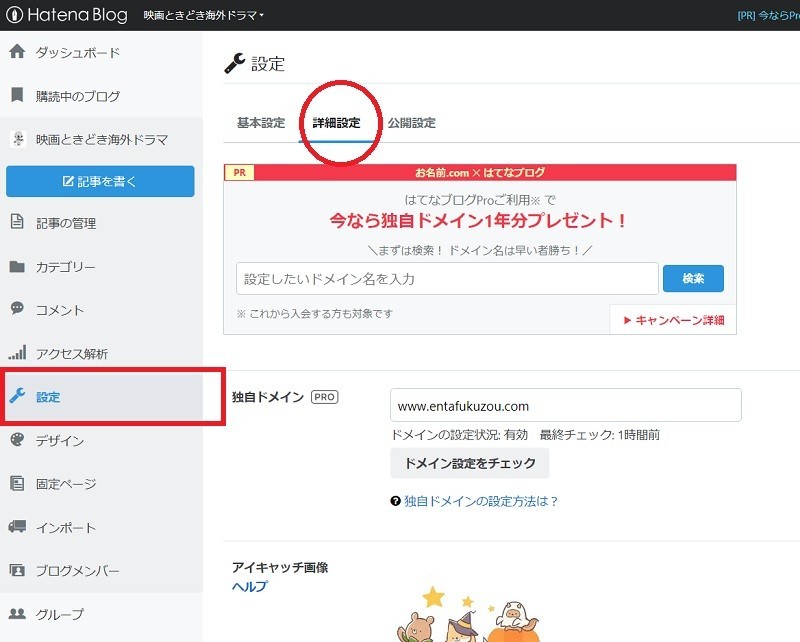800x642 pixels.
Task: Open the ヘルプ link under アイキャッチ画像
Action: click(x=249, y=586)
